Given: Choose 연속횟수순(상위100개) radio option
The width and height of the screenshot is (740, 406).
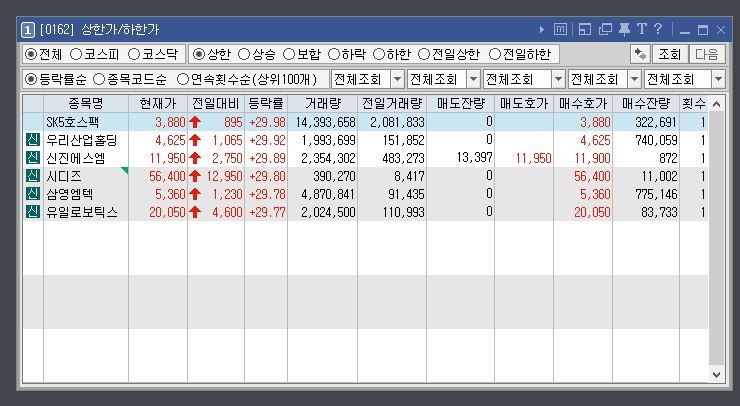Looking at the screenshot, I should coord(183,79).
